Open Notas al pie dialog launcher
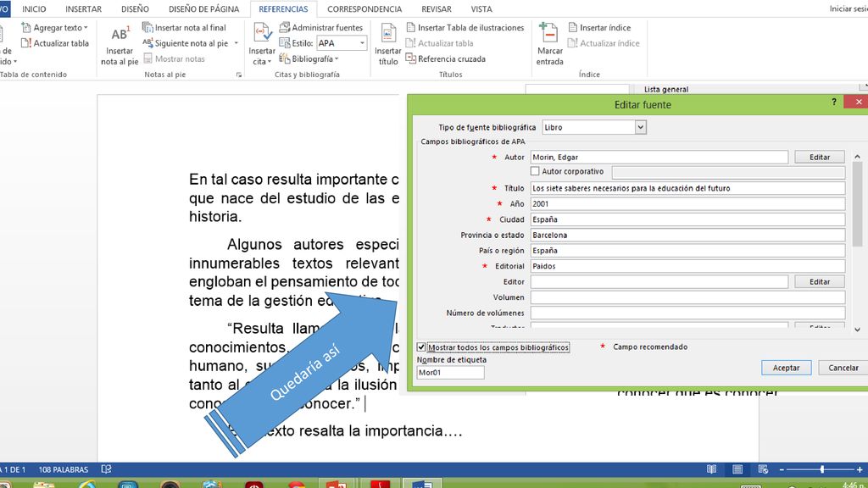Viewport: 868px width, 488px height. click(x=239, y=75)
